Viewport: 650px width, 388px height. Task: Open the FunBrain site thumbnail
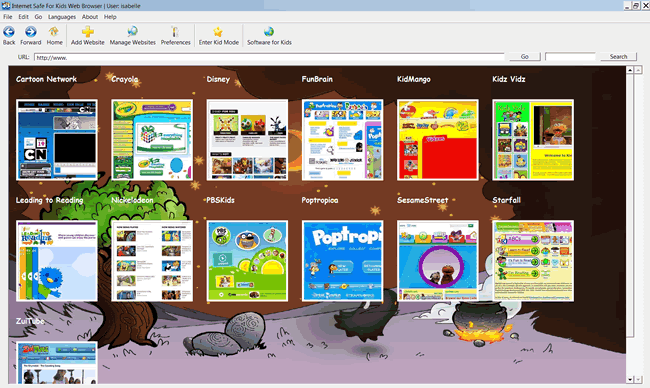point(342,140)
